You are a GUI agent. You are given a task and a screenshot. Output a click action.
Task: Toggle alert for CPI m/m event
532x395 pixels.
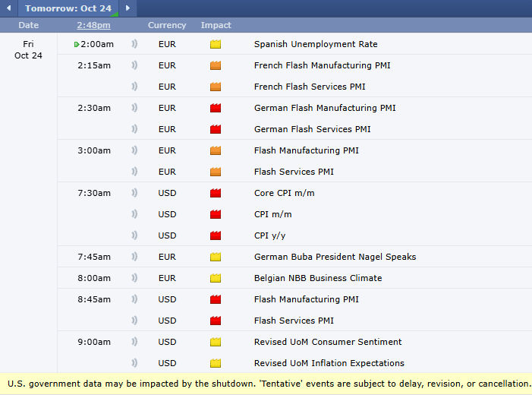point(135,214)
